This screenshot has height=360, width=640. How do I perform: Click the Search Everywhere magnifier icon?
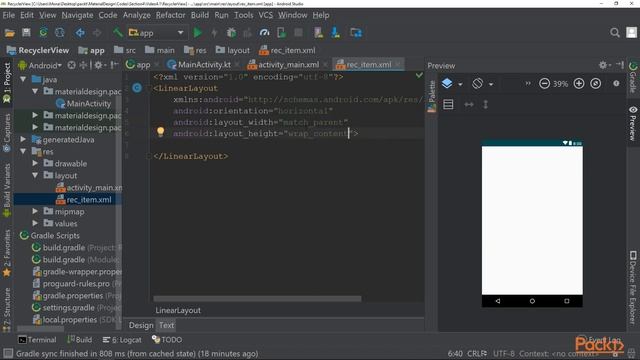tap(615, 33)
